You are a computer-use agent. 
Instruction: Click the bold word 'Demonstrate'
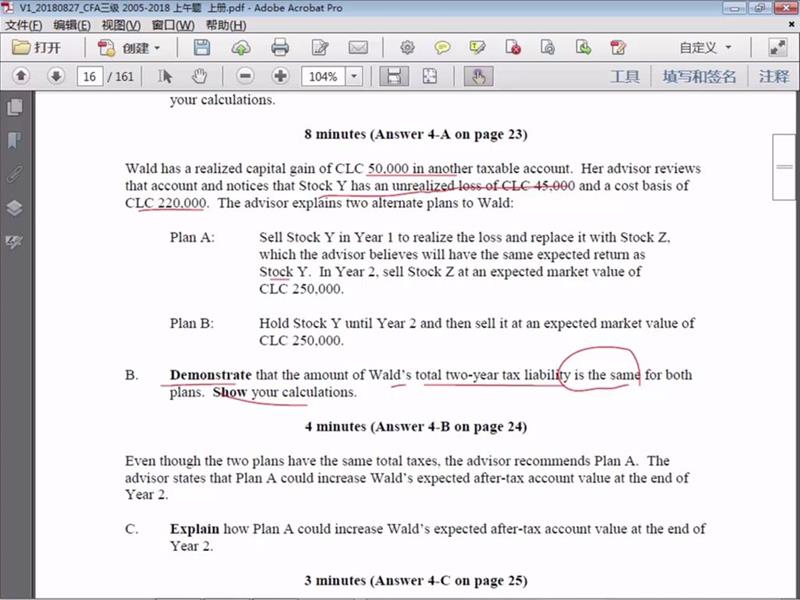[211, 375]
